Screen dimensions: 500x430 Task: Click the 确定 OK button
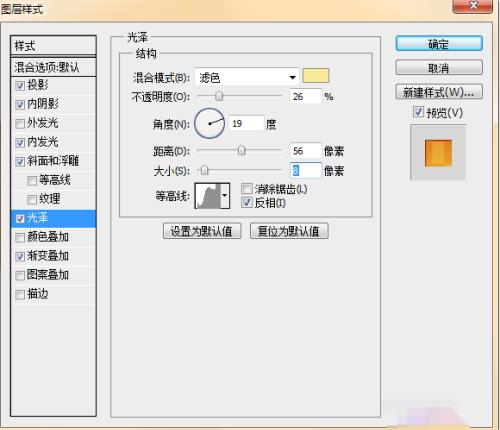pyautogui.click(x=439, y=44)
